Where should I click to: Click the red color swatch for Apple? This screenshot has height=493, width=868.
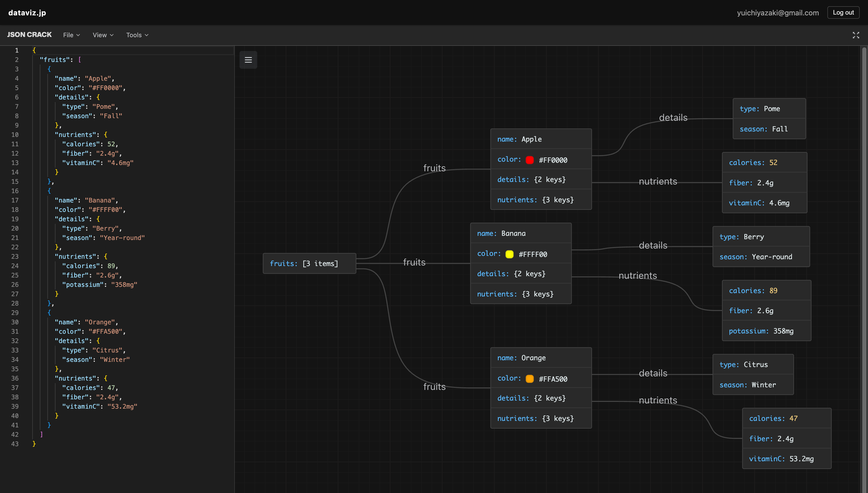[530, 160]
